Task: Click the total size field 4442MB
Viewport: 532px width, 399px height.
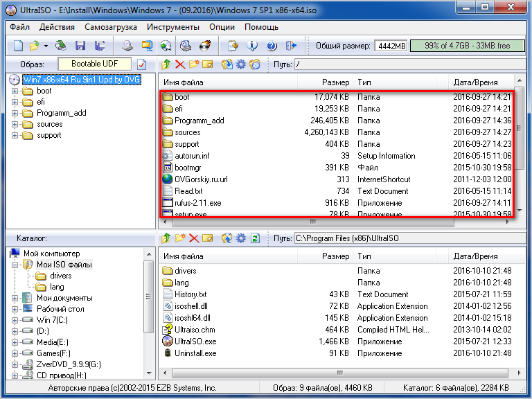Action: 391,46
